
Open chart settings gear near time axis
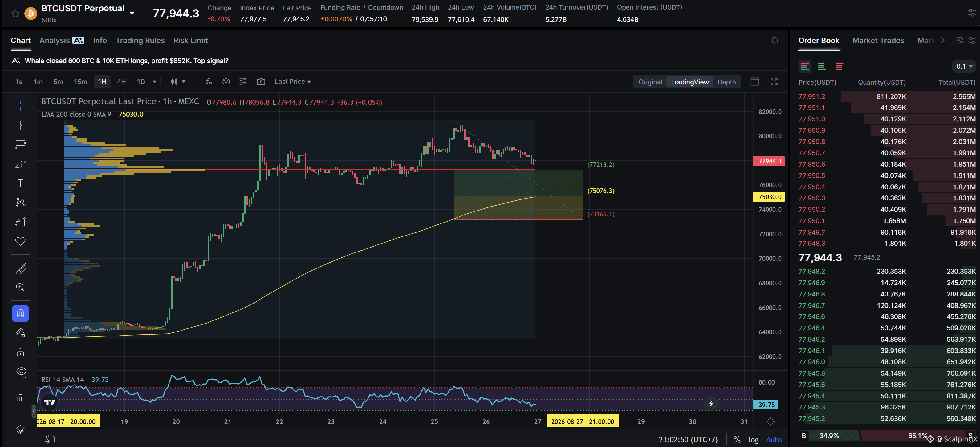[x=771, y=421]
